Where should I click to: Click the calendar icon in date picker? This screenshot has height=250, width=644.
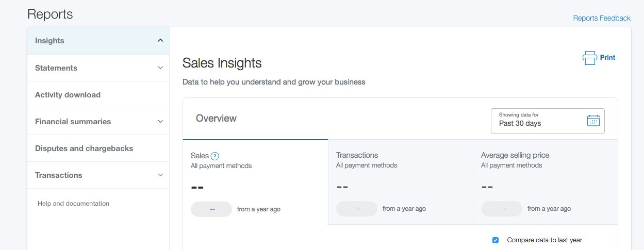593,121
